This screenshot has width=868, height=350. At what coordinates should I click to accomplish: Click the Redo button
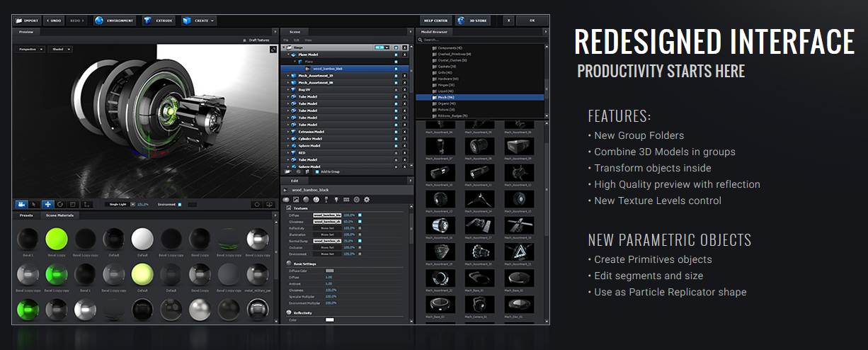point(76,21)
